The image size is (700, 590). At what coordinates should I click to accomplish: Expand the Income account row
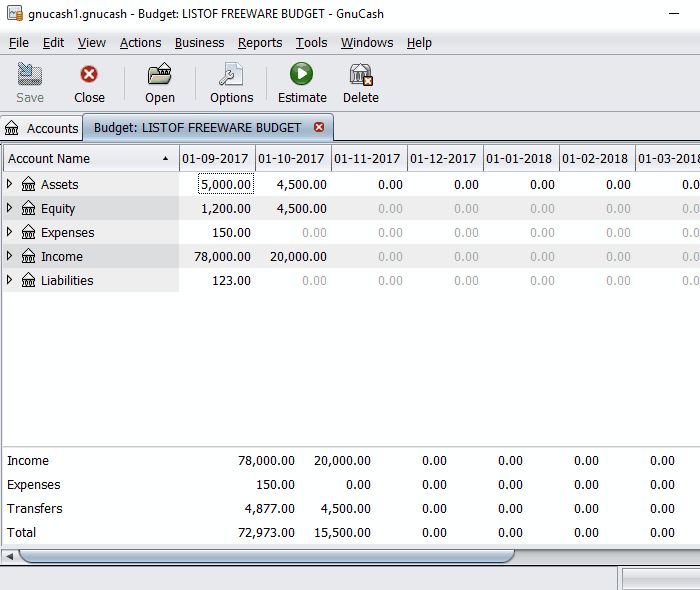coord(9,255)
